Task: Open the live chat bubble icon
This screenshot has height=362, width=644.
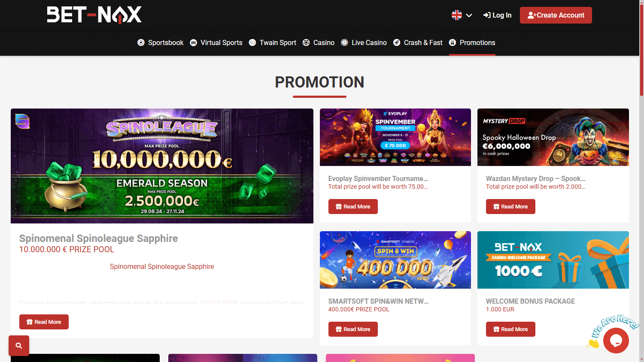Action: pos(616,341)
